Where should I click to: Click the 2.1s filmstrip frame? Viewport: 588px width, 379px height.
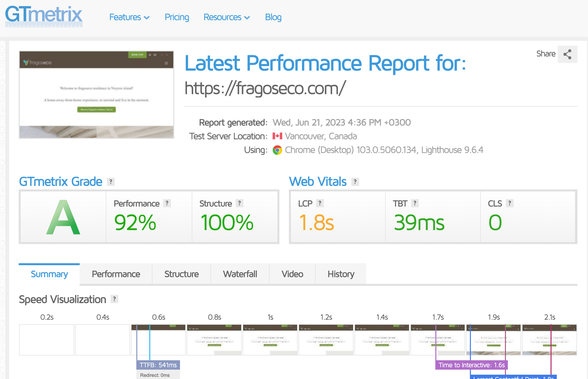coord(550,340)
